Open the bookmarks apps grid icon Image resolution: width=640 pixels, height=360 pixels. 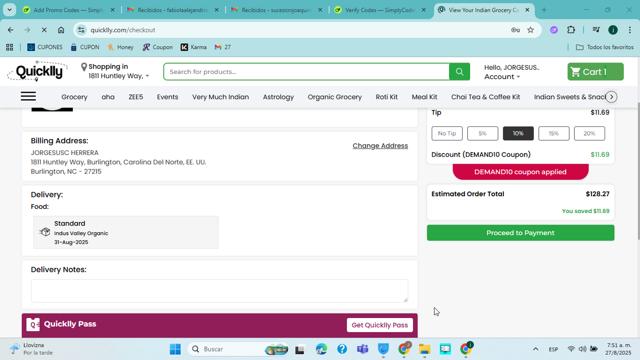10,47
